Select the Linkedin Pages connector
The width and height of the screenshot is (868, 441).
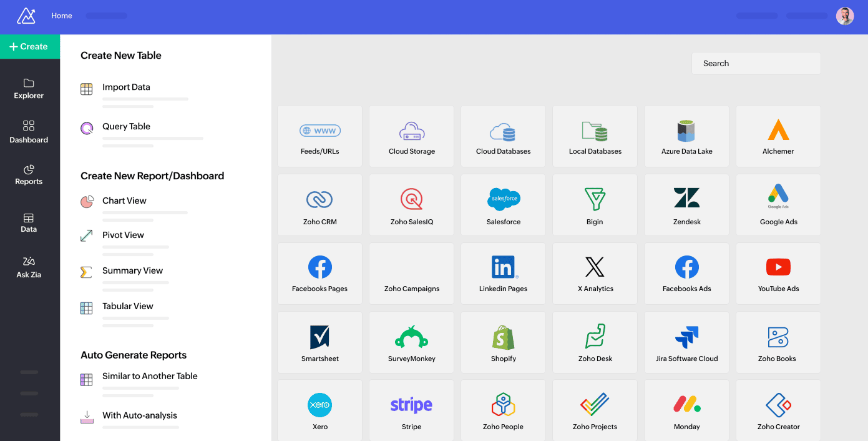pos(503,274)
